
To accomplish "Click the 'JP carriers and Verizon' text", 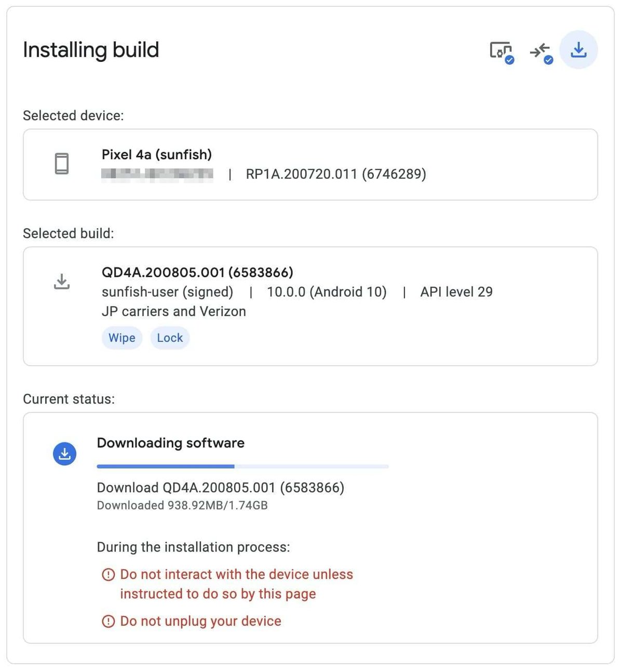I will pyautogui.click(x=174, y=312).
